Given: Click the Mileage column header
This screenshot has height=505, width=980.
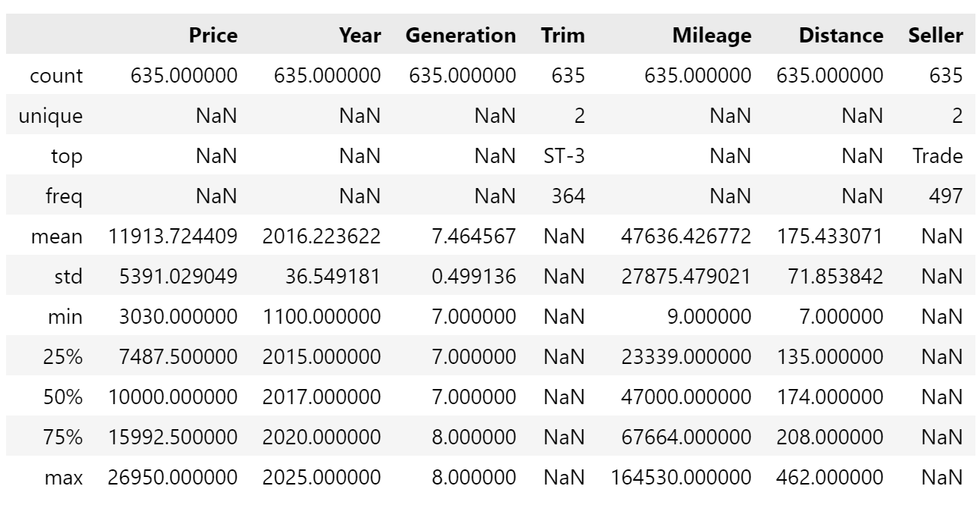Looking at the screenshot, I should [712, 35].
